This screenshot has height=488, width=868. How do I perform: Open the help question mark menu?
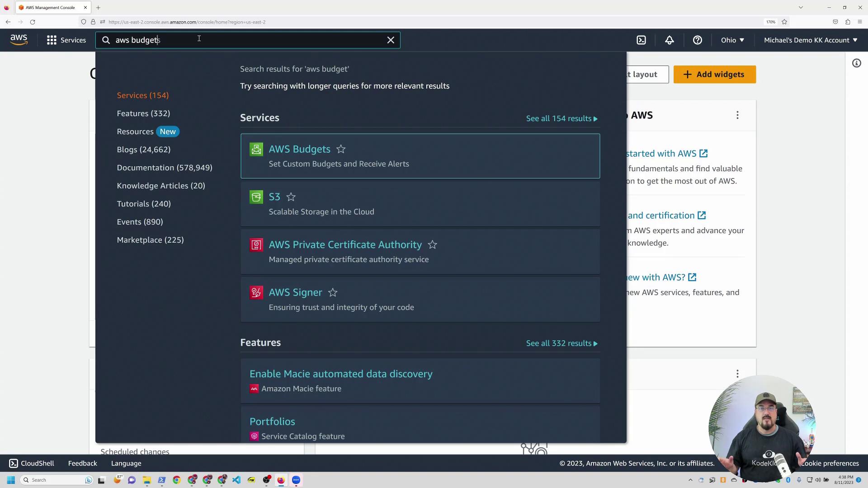click(698, 40)
